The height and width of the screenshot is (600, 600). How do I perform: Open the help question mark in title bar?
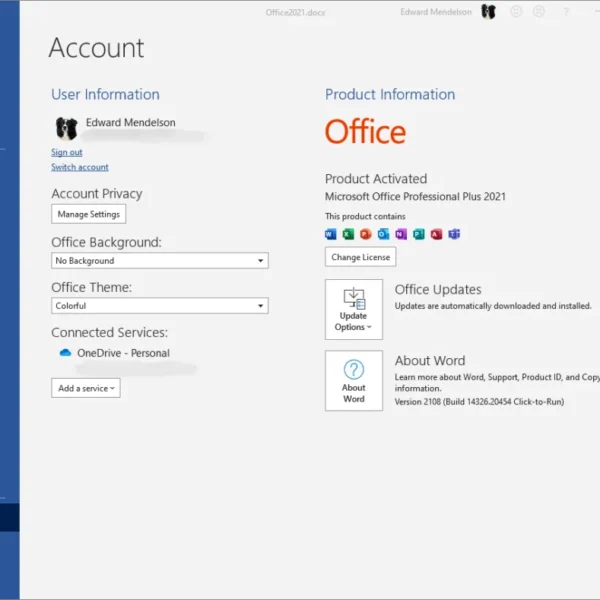[x=566, y=12]
